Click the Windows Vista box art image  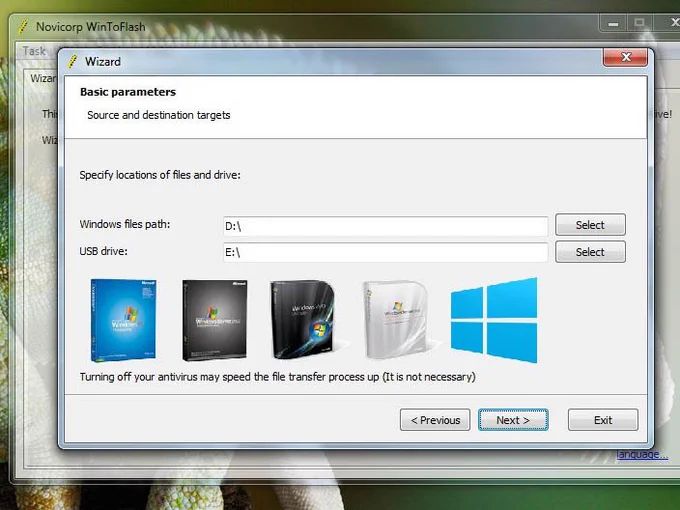pos(304,320)
